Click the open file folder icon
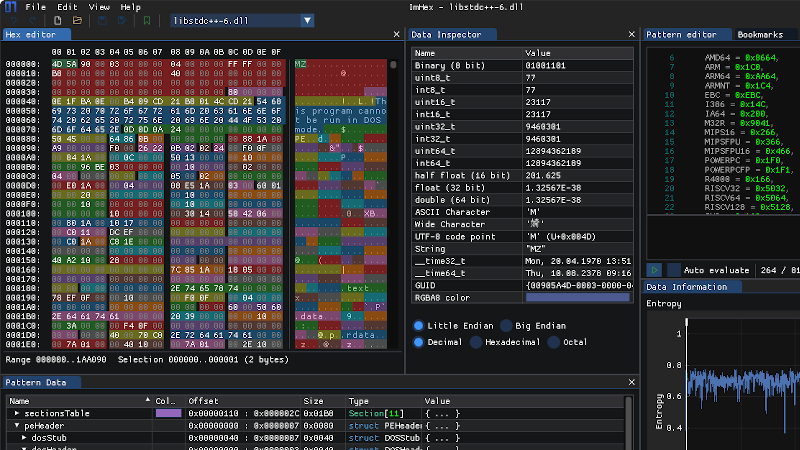The image size is (800, 450). tap(77, 20)
